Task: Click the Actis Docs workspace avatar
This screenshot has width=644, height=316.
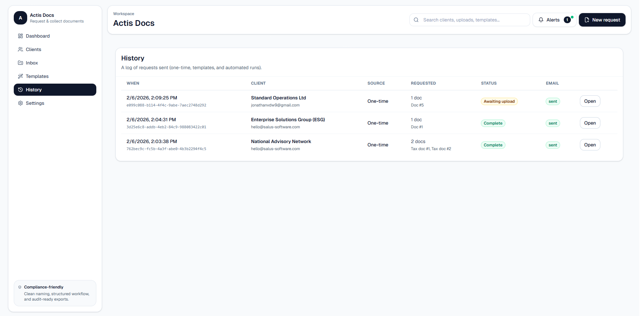Action: point(20,18)
